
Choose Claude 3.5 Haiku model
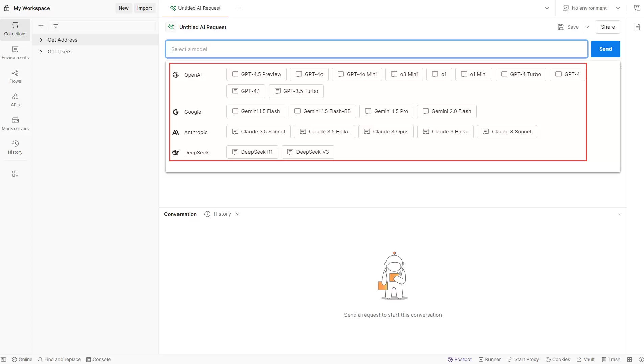325,132
